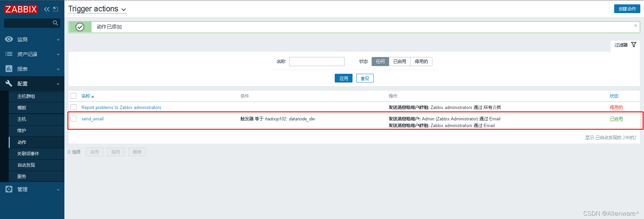Sort by 状态 column header
The image size is (644, 219).
coord(614,96)
